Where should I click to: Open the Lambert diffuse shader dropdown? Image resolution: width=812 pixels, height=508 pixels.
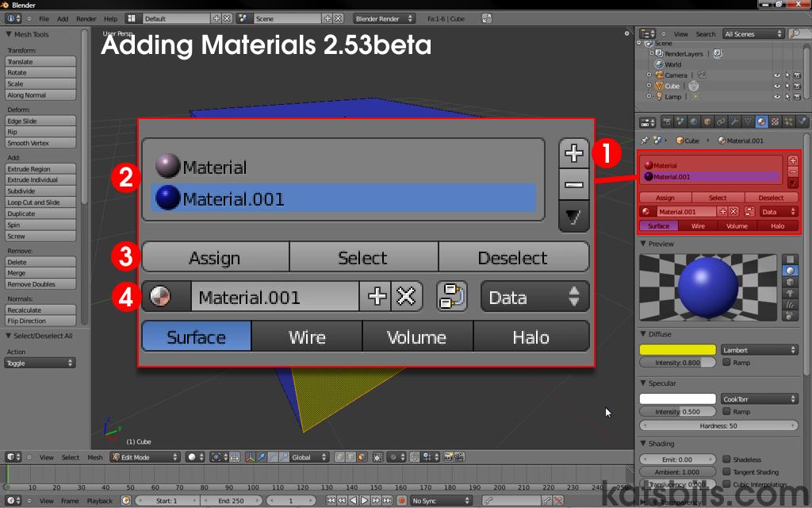coord(759,350)
